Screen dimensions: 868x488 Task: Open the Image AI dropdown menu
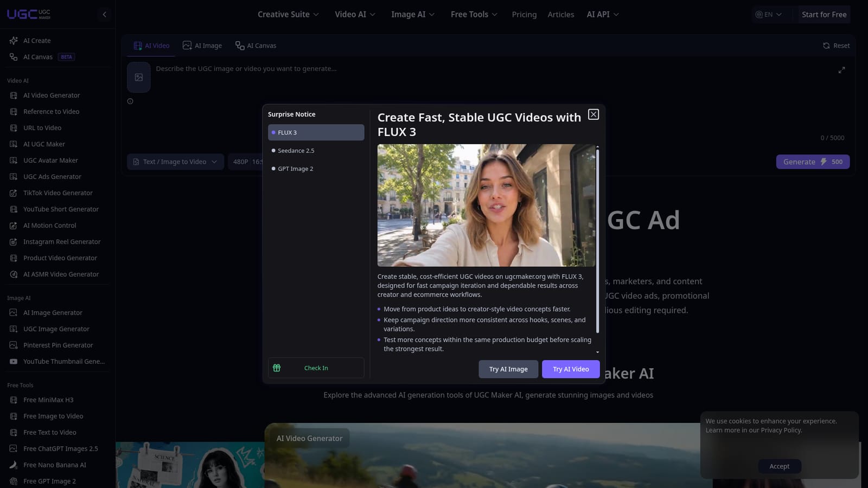coord(413,15)
